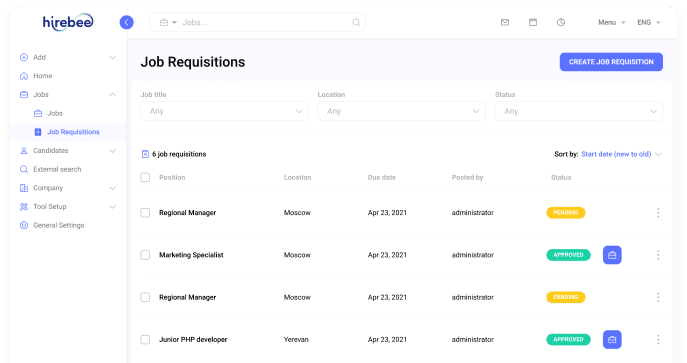Image resolution: width=687 pixels, height=363 pixels.
Task: Click PENDING status badge on first Regional Manager
Action: pos(566,213)
